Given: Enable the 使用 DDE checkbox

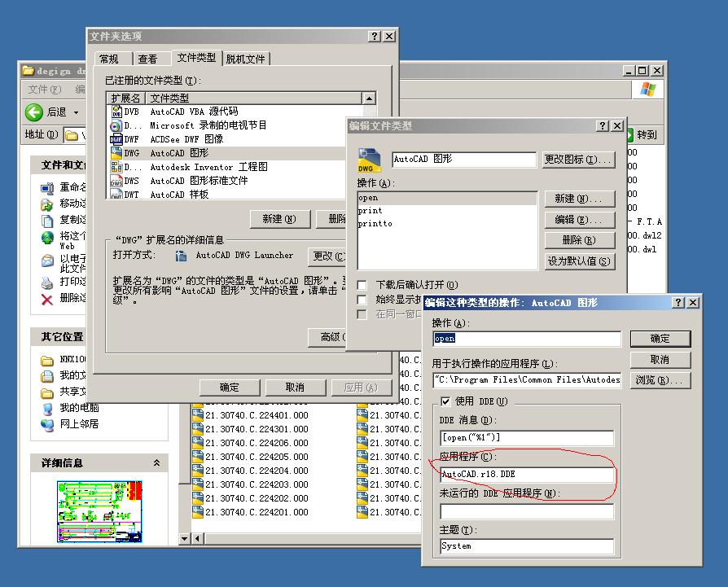Looking at the screenshot, I should pyautogui.click(x=446, y=401).
